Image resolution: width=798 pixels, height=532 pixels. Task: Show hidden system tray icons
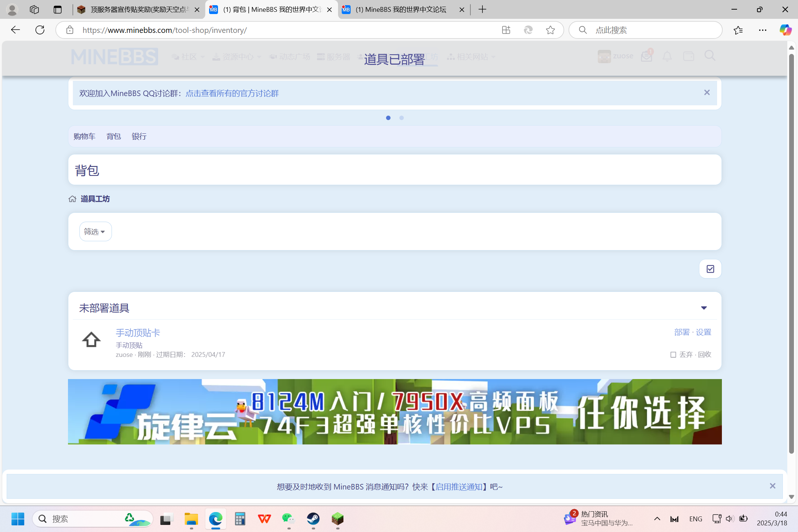coord(657,519)
